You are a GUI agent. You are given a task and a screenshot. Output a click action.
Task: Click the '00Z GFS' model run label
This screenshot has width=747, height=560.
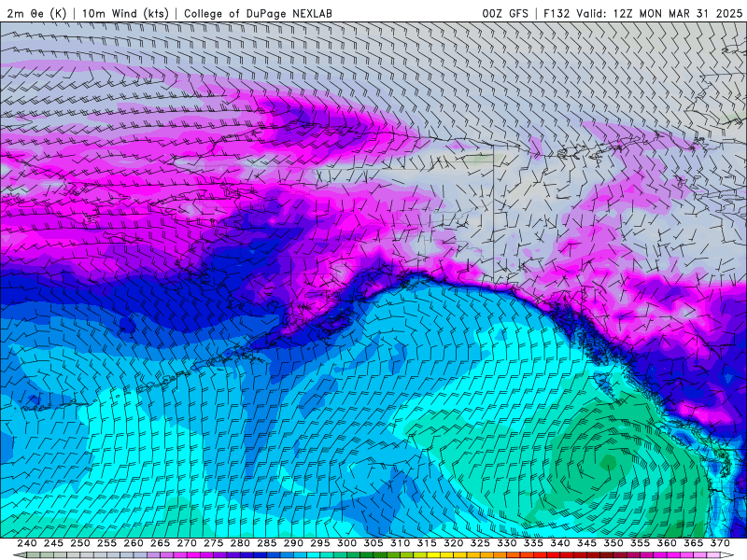tap(505, 13)
